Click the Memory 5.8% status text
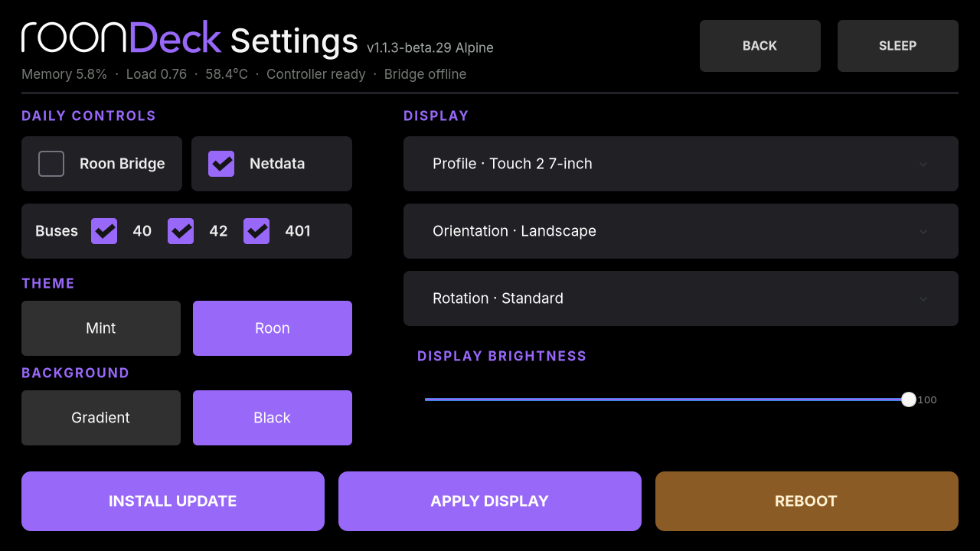This screenshot has height=551, width=980. 64,74
